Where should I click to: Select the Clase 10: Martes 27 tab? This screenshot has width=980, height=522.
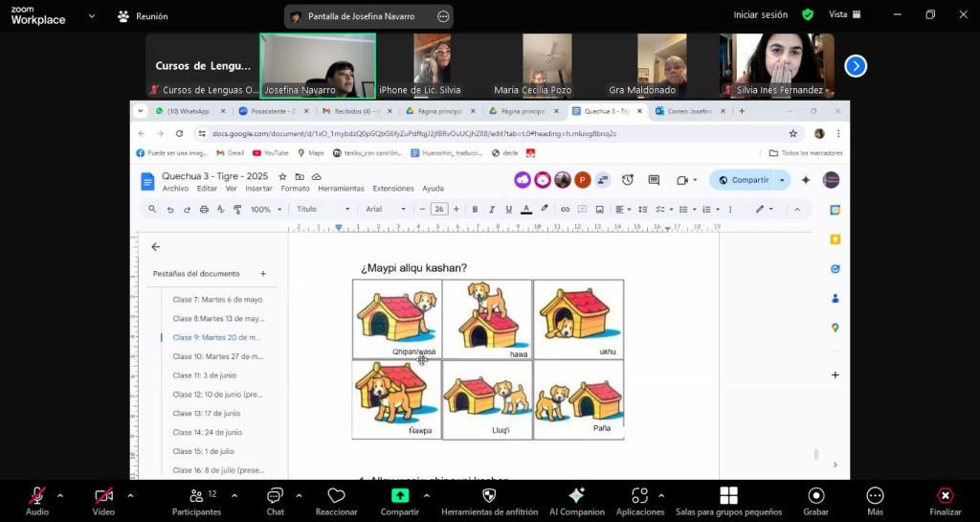[x=217, y=356]
